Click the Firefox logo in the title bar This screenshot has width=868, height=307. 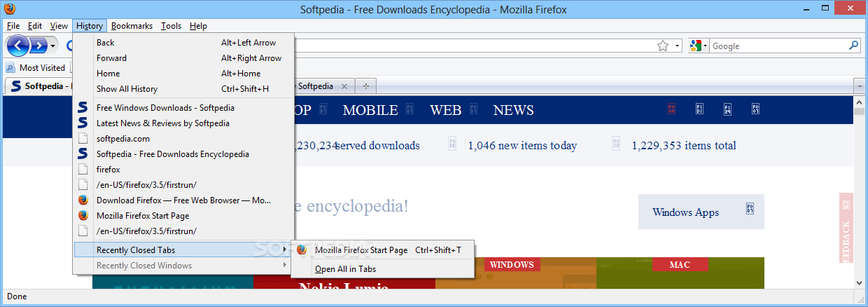pyautogui.click(x=9, y=9)
